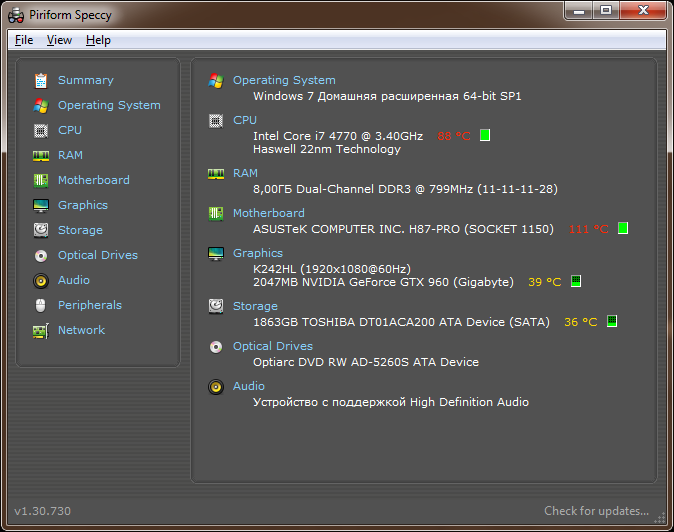Select Graphics in the sidebar
The width and height of the screenshot is (674, 532).
(83, 205)
